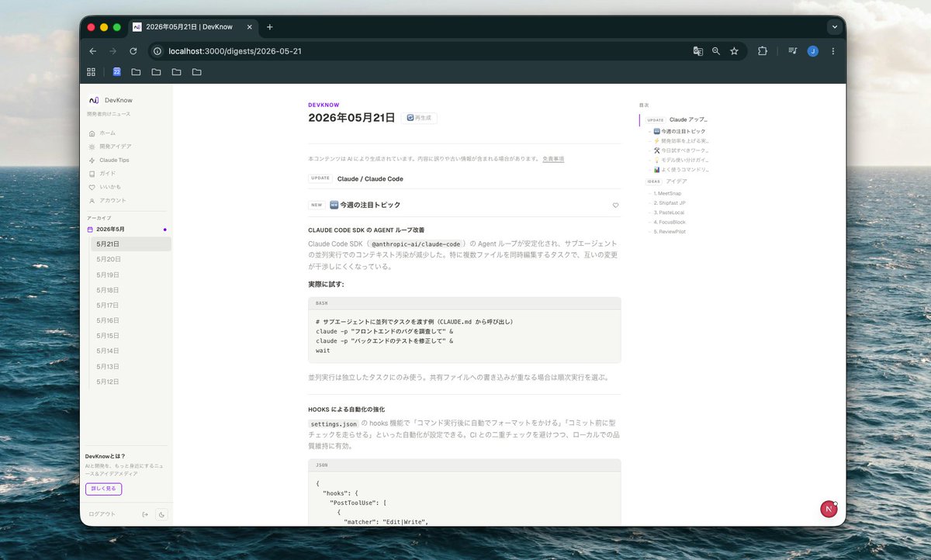The image size is (931, 560).
Task: Jump to モデル使い分けガイ… in table of contents
Action: coord(681,160)
